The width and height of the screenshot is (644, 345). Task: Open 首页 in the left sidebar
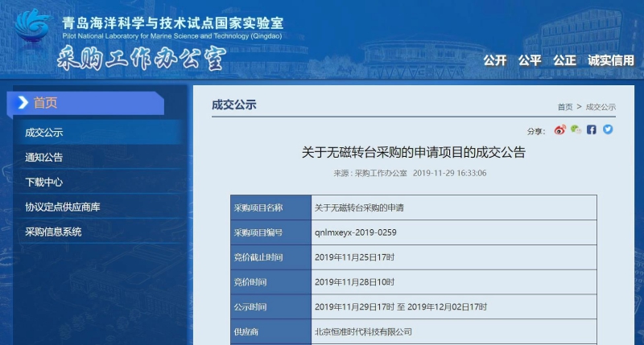point(46,103)
